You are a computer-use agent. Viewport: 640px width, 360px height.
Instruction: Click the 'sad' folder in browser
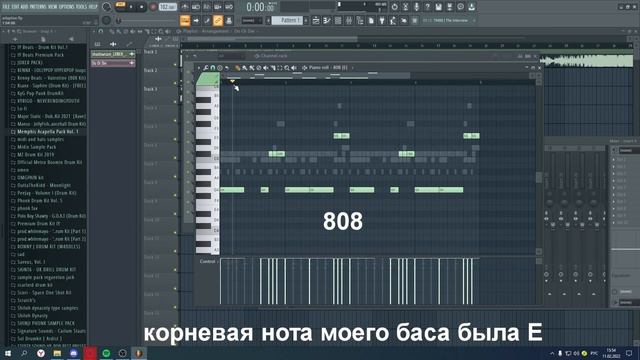(21, 254)
